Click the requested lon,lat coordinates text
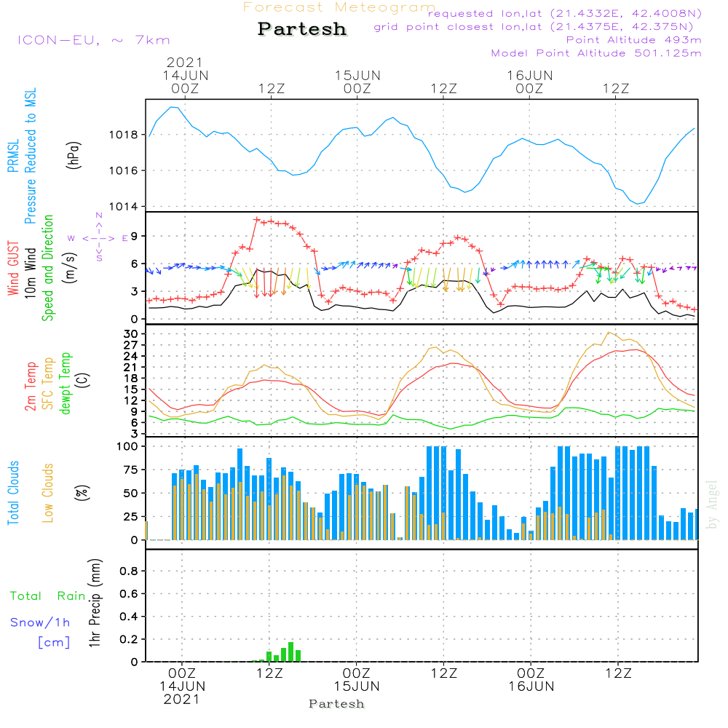 565,13
